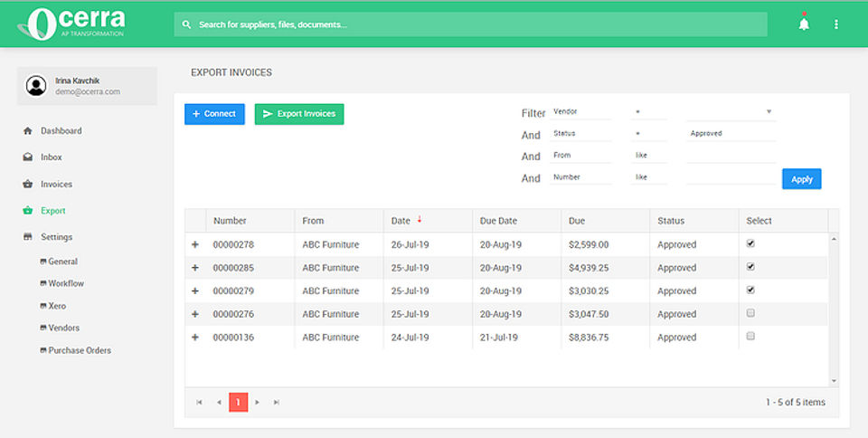
Task: Open the three-dot more options menu
Action: coord(835,24)
